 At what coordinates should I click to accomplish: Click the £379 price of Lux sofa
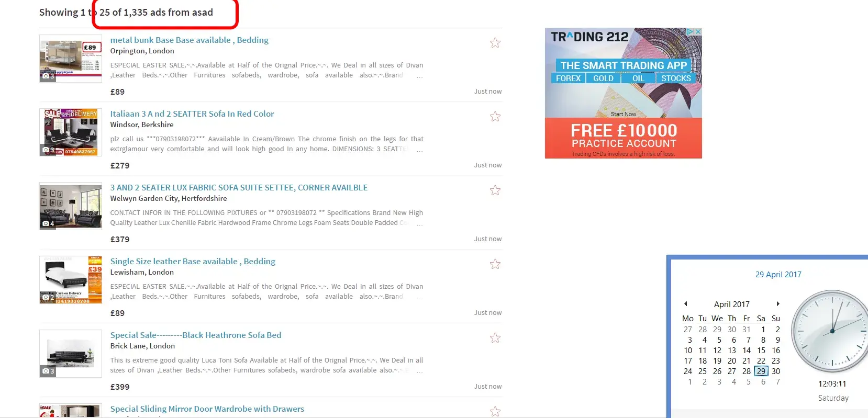[120, 239]
